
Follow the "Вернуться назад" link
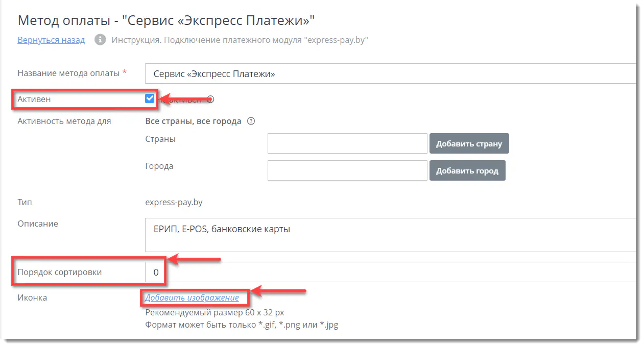[51, 40]
